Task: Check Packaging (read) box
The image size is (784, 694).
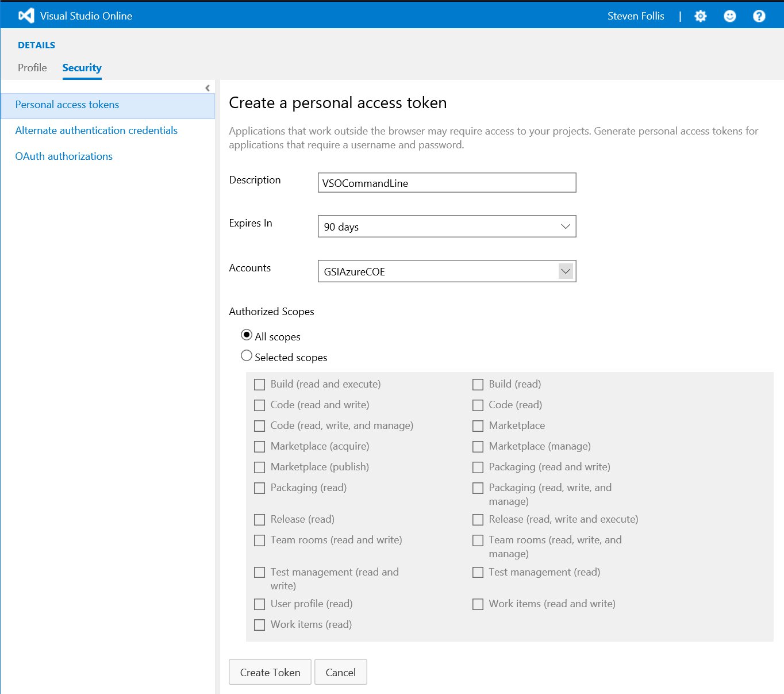Action: click(x=260, y=488)
